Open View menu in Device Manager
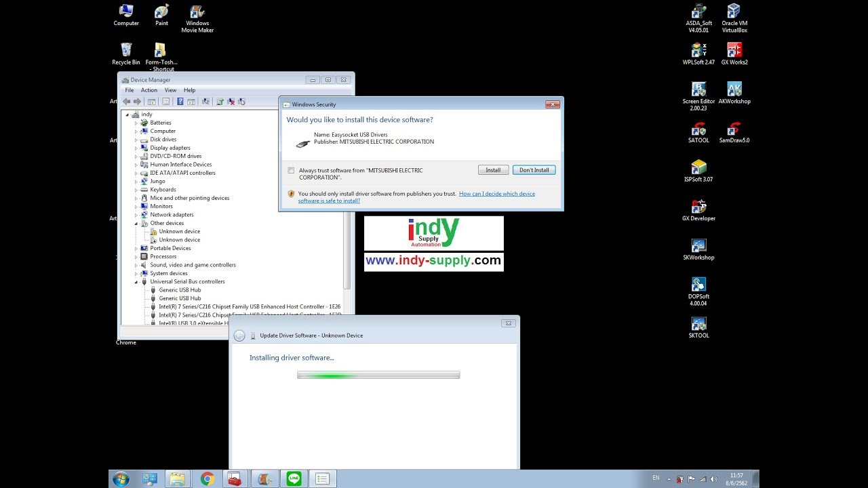 170,90
